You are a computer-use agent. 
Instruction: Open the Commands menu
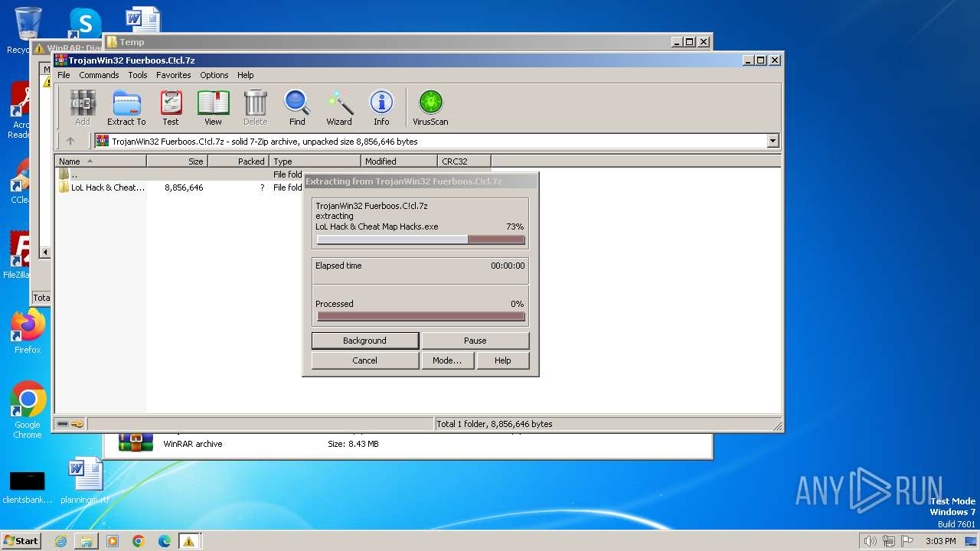[99, 75]
